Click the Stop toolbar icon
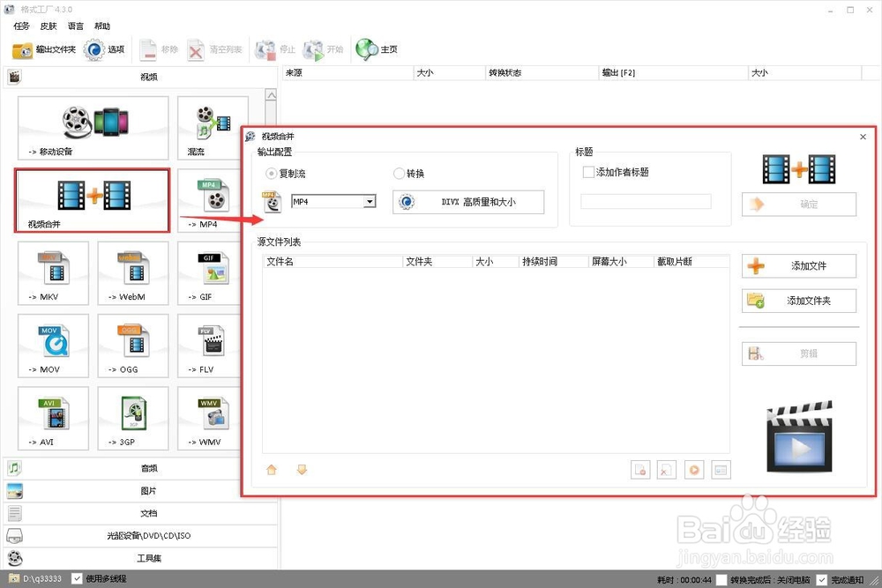This screenshot has height=588, width=882. 274,50
